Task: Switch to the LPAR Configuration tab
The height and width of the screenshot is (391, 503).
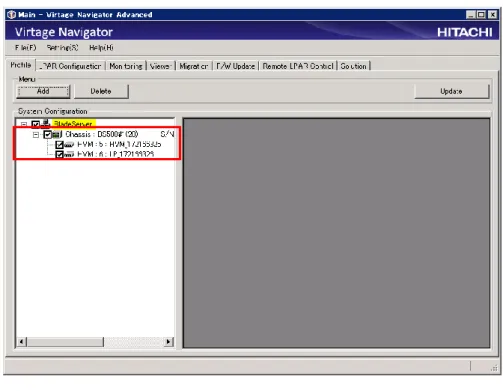Action: coord(71,66)
